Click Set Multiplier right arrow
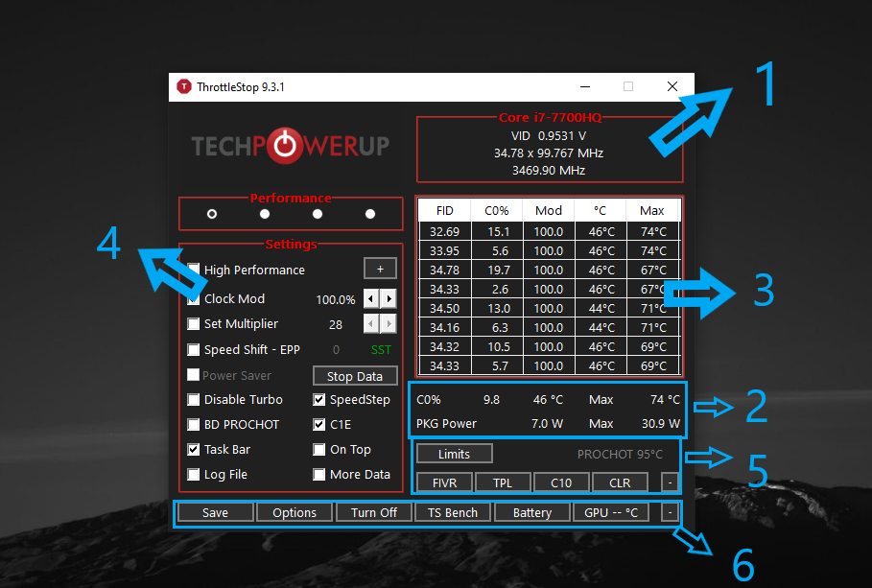Image resolution: width=872 pixels, height=588 pixels. tap(389, 324)
